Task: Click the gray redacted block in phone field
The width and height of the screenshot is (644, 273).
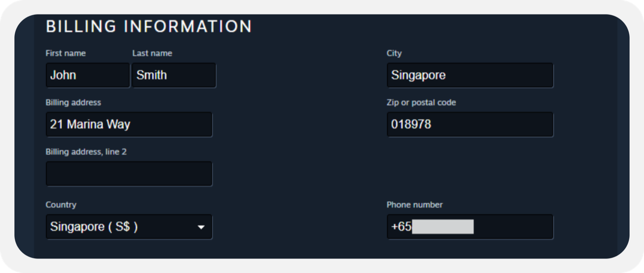Action: (443, 227)
